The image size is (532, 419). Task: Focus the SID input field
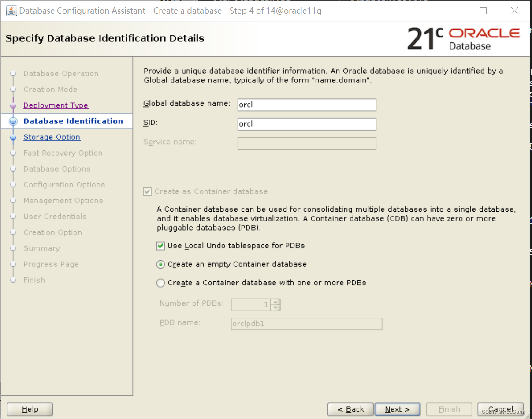point(307,124)
